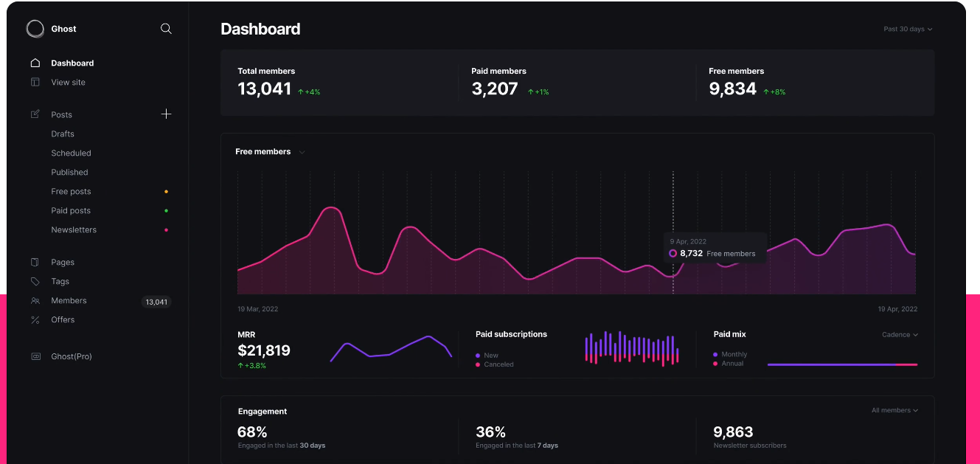Click the green arrow under MRR

coord(240,365)
